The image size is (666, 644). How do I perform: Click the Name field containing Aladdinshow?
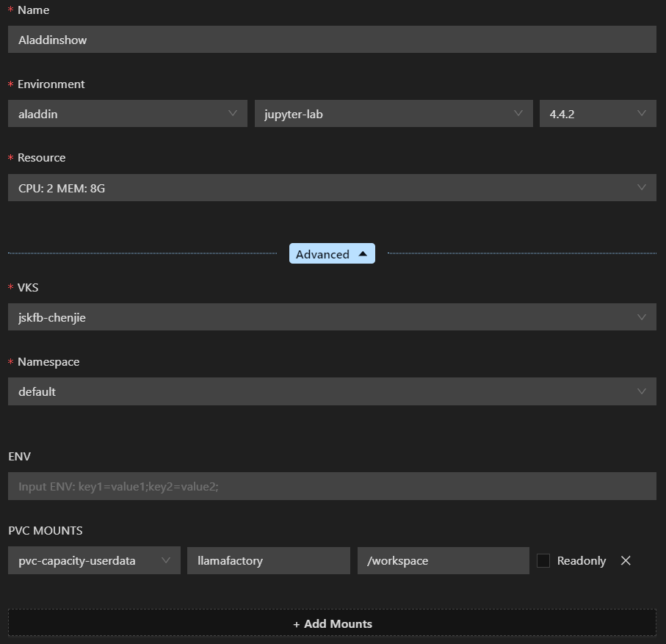[332, 40]
